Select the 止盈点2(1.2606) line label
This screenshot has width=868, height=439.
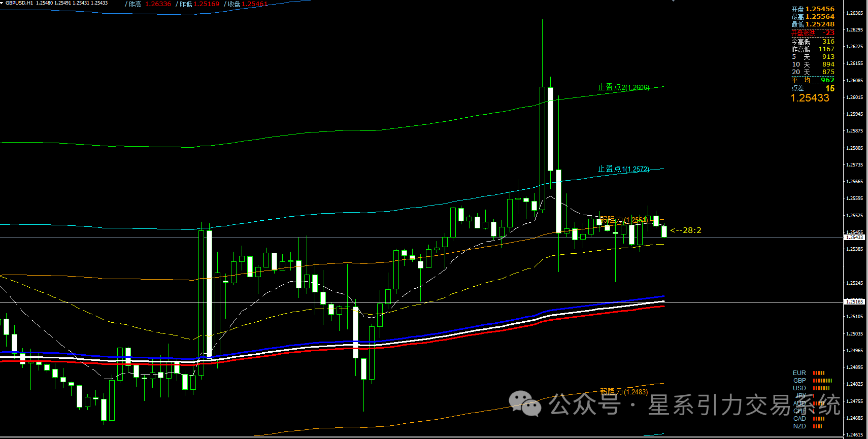coord(623,87)
